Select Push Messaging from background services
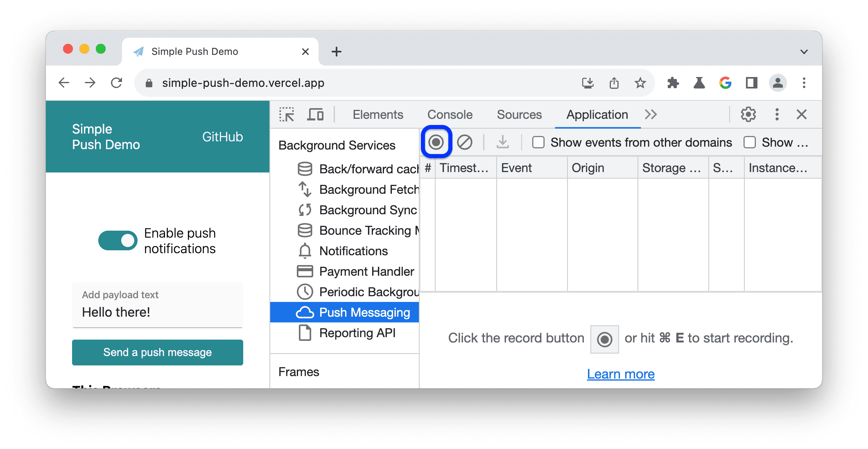 [348, 311]
